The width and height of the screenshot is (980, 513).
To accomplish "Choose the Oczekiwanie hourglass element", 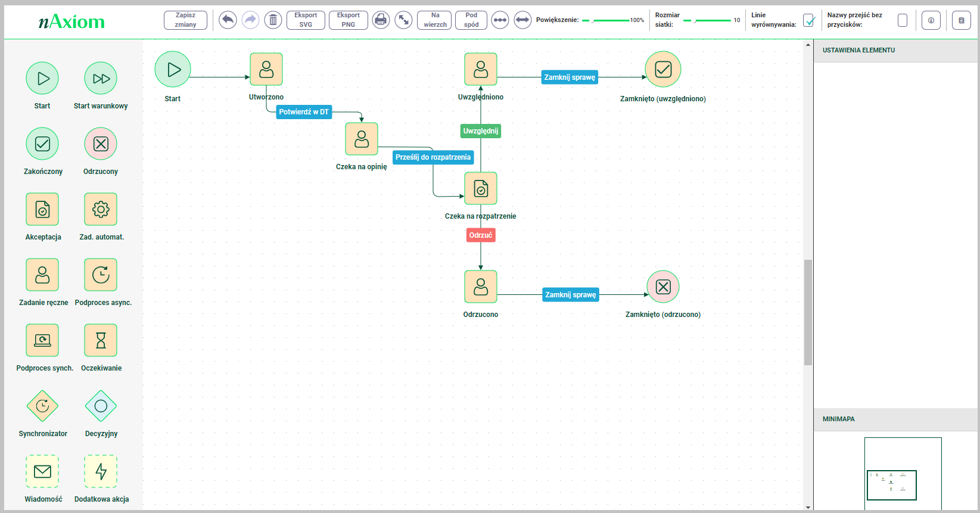I will pyautogui.click(x=101, y=340).
